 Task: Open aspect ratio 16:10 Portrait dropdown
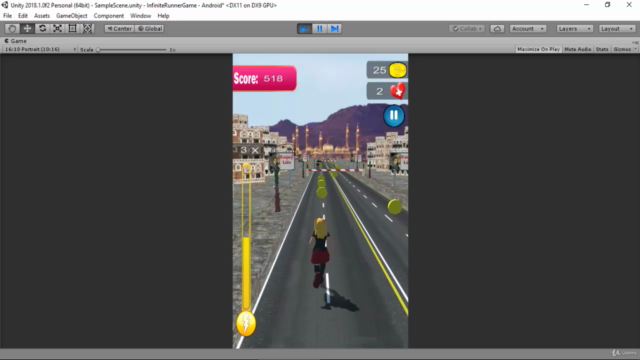coord(40,49)
